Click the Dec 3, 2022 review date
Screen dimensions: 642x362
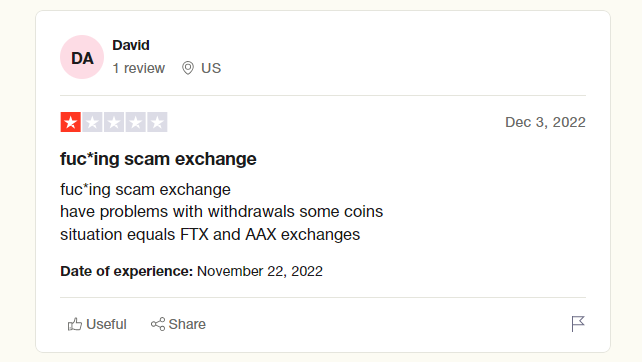click(545, 122)
